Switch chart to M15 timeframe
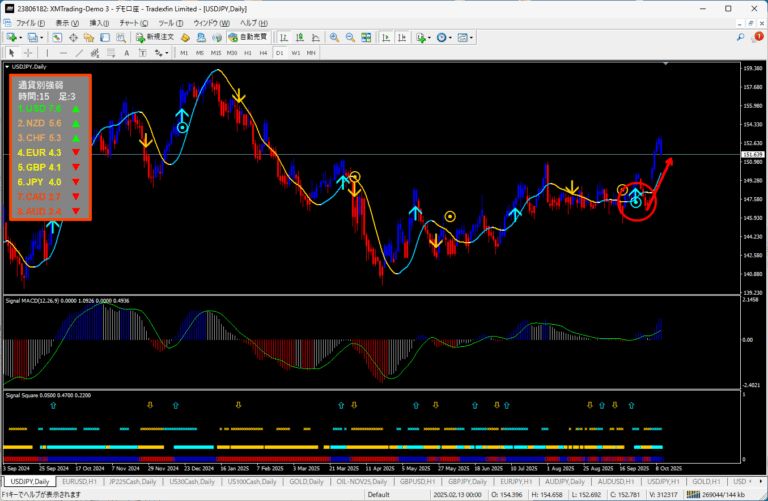 [216, 52]
